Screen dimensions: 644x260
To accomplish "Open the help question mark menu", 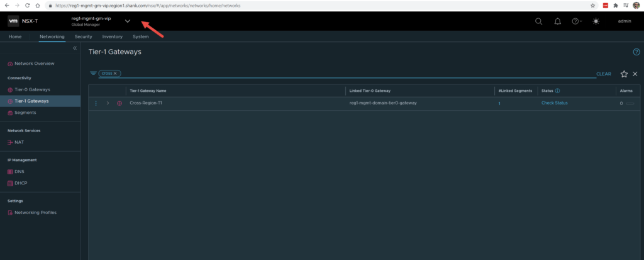I will click(577, 21).
